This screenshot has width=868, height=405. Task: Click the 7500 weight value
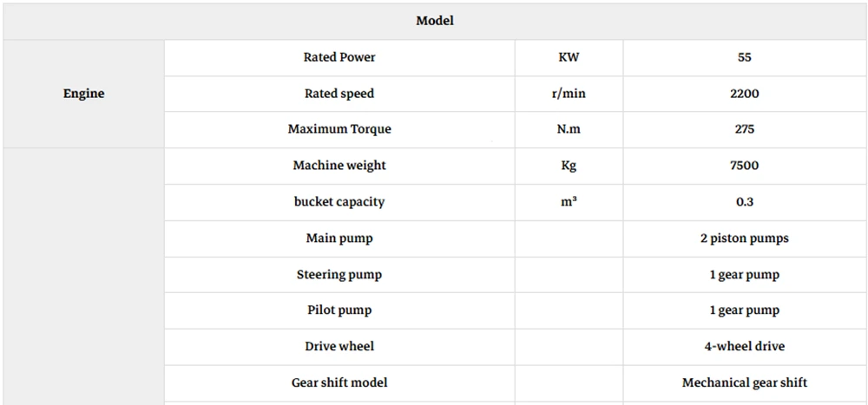tap(745, 166)
